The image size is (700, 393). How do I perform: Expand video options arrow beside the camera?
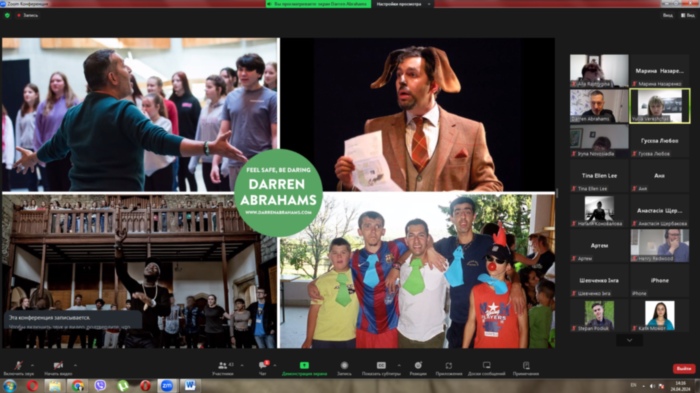(x=75, y=365)
